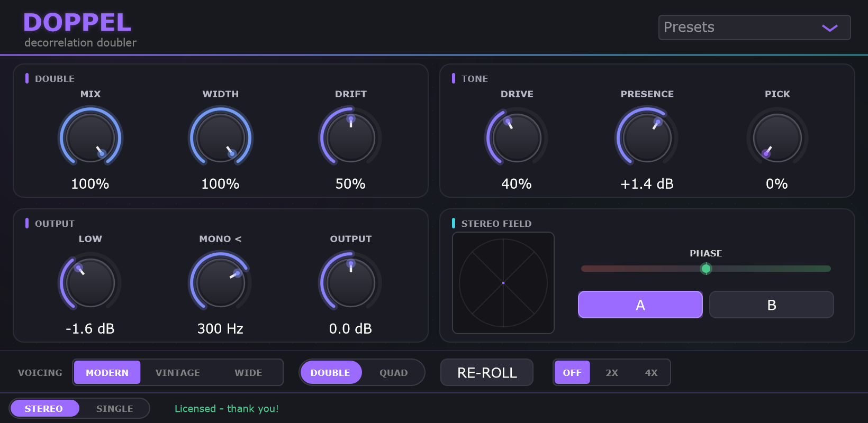Image resolution: width=868 pixels, height=423 pixels.
Task: Click the Drift value 50%
Action: coord(351,184)
